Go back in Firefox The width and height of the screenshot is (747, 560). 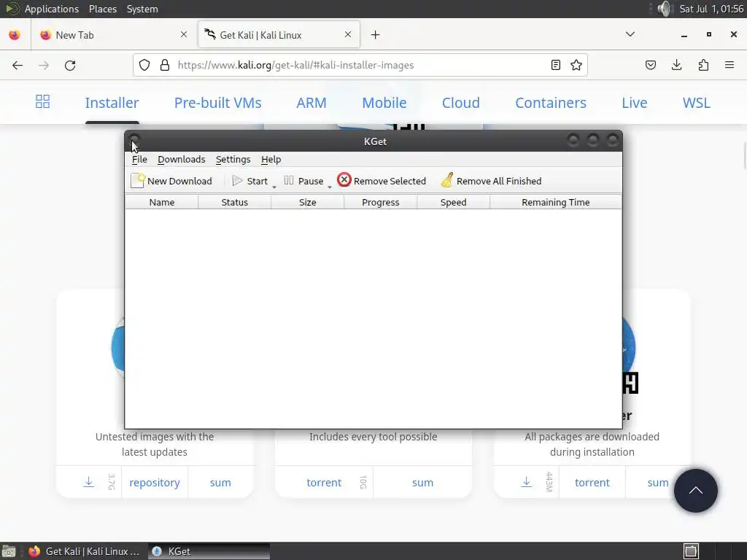point(18,65)
